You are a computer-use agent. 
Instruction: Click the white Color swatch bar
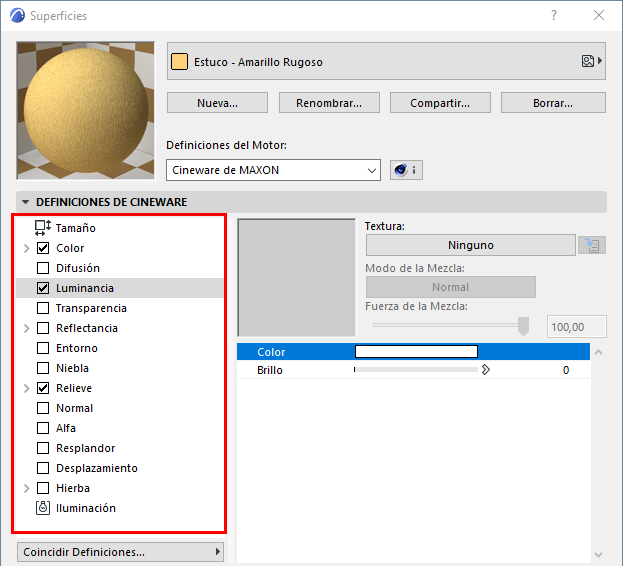(x=416, y=352)
